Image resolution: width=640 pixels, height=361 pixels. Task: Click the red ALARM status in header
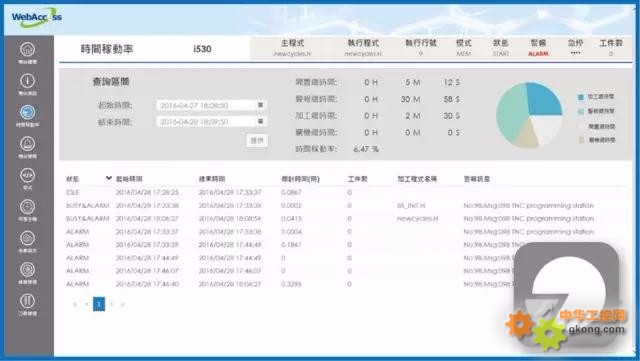click(x=538, y=53)
